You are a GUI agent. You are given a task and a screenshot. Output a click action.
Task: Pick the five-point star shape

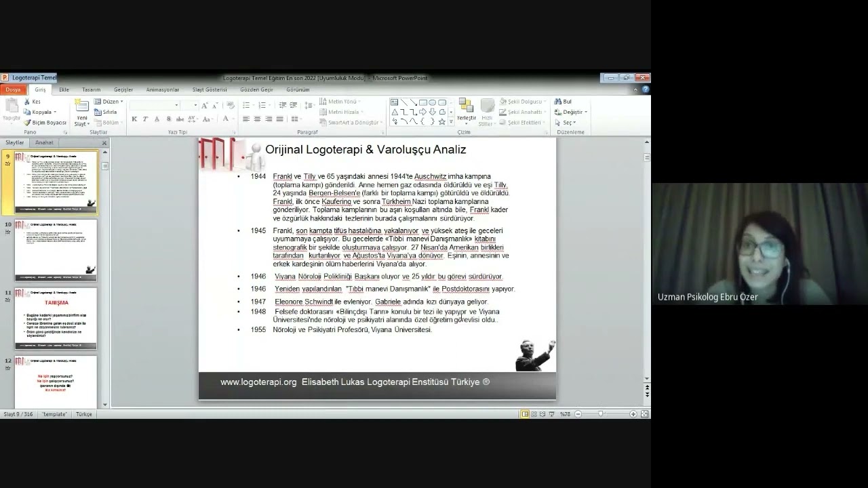point(442,121)
